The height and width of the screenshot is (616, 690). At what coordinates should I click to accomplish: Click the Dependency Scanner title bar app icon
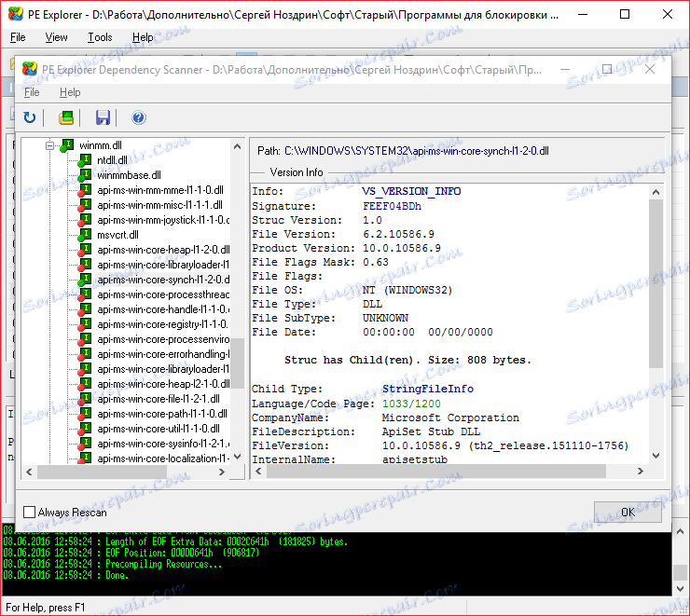tap(30, 69)
